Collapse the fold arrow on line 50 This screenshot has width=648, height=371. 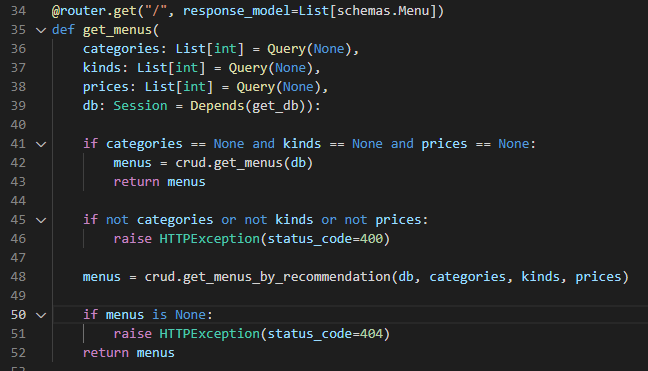pyautogui.click(x=41, y=315)
